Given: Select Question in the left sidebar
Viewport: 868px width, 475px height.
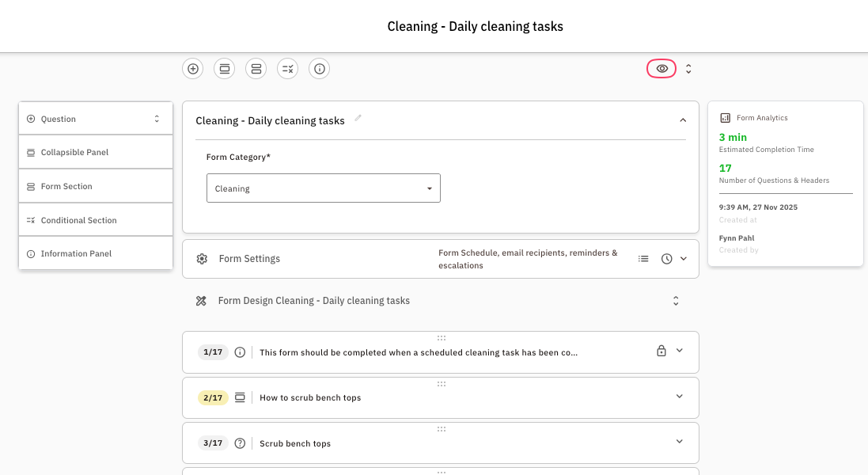Looking at the screenshot, I should pos(95,119).
